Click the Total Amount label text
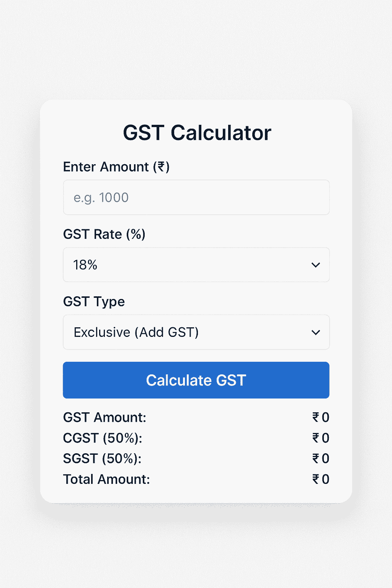Viewport: 392px width, 588px height. (106, 479)
